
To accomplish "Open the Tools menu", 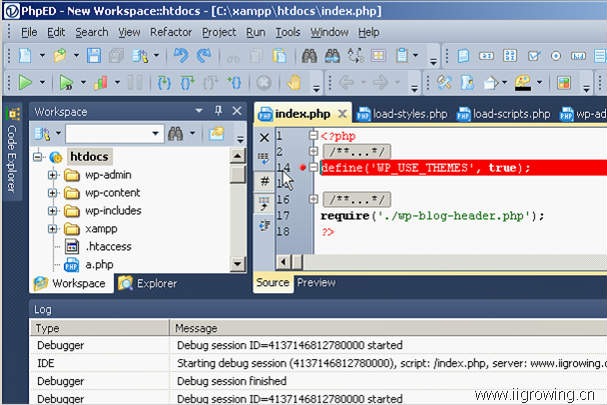I will click(288, 32).
